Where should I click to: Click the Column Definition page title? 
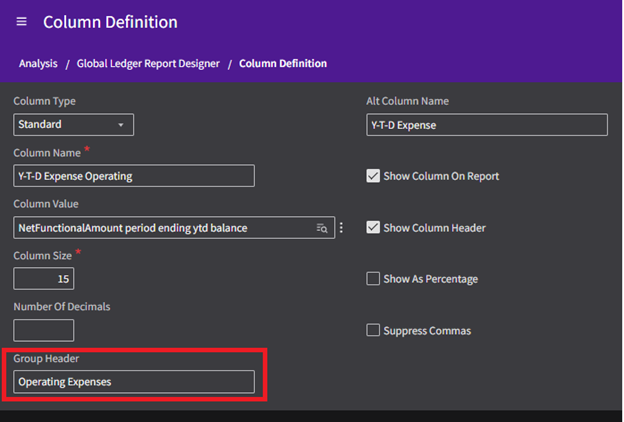click(110, 22)
